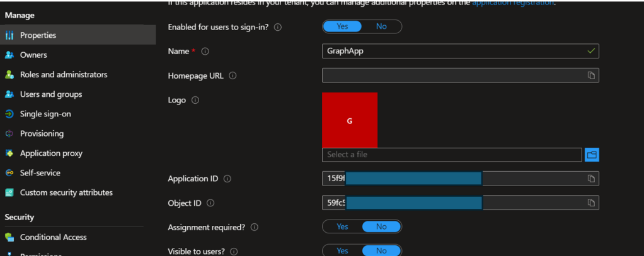Screen dimensions: 644x256
Task: Set Visible to users to Yes
Action: click(342, 250)
